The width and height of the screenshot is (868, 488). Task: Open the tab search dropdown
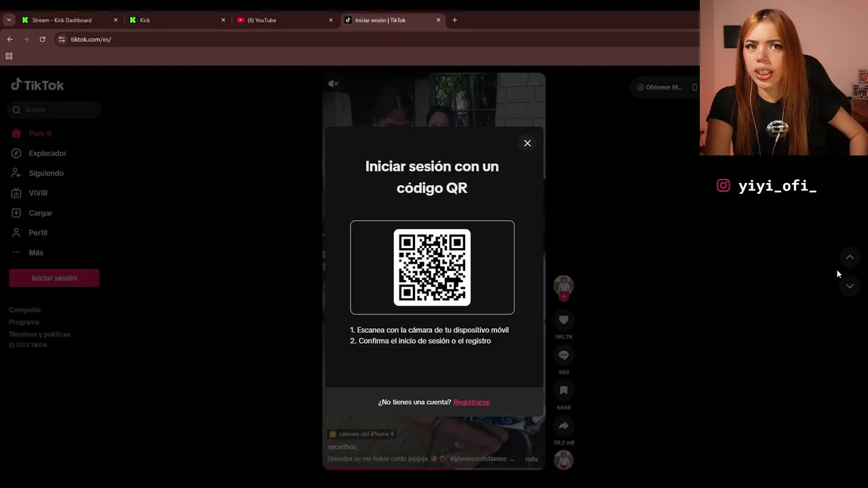pyautogui.click(x=9, y=20)
